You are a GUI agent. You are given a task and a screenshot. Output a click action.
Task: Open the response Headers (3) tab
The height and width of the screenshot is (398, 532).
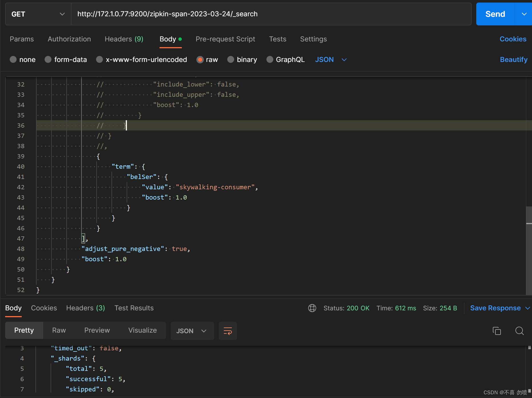point(85,308)
